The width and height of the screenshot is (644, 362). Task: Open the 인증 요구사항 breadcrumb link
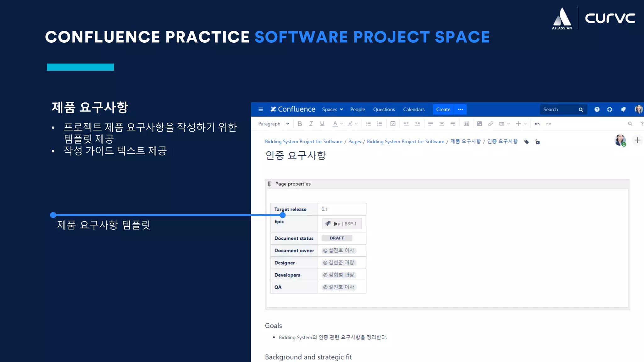(x=502, y=141)
